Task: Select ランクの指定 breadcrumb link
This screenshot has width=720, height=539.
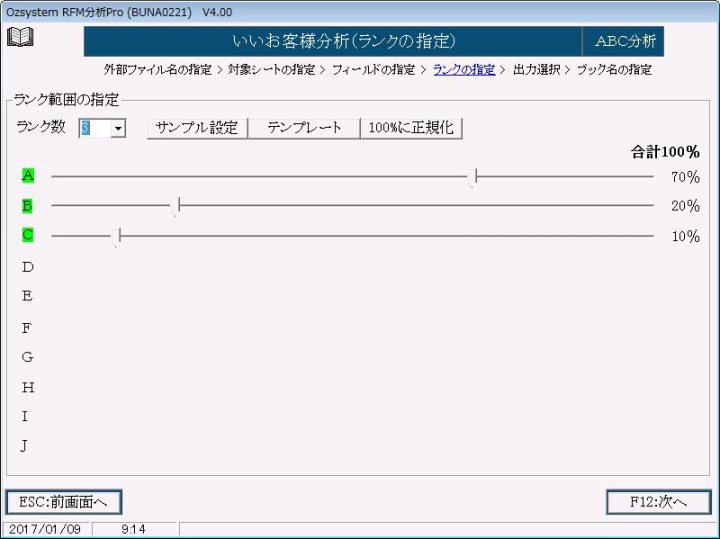Action: pos(464,70)
